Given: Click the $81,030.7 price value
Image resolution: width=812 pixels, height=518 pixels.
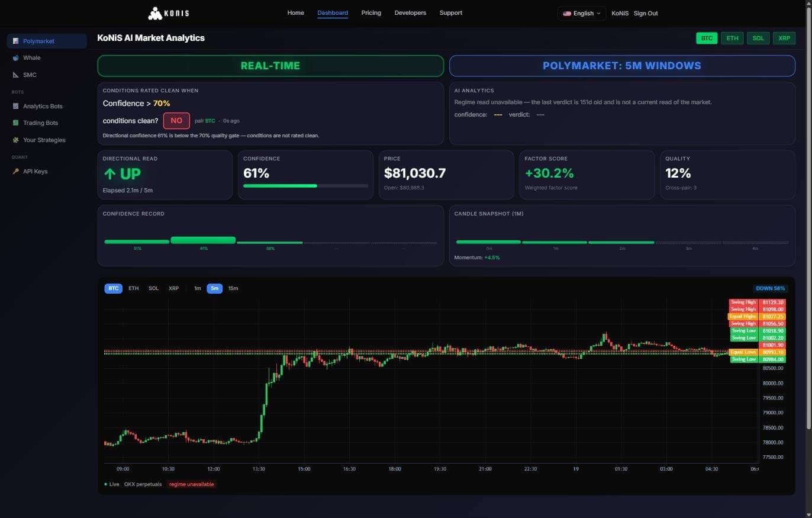Looking at the screenshot, I should 415,173.
